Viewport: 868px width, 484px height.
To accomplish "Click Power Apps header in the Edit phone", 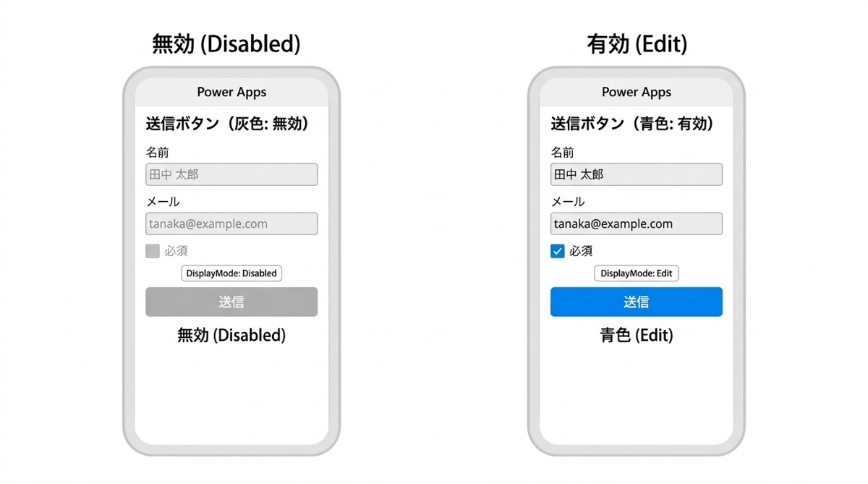I will pyautogui.click(x=637, y=92).
